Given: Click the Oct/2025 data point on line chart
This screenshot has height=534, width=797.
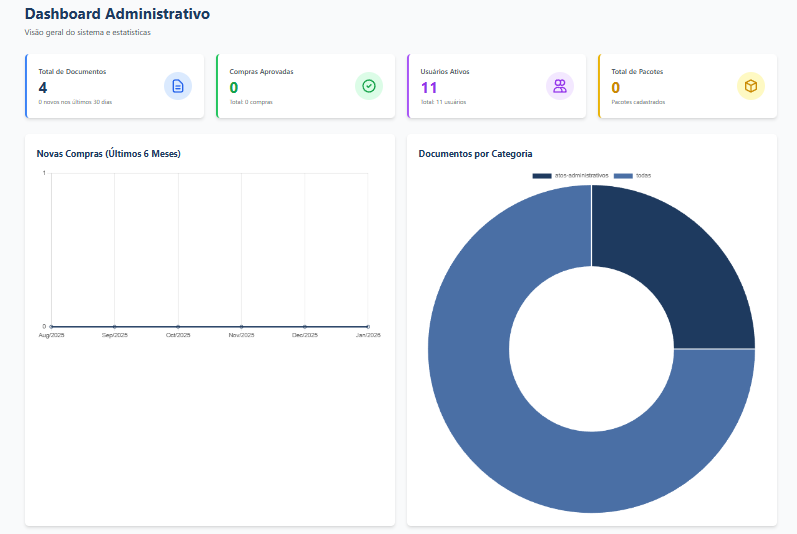Looking at the screenshot, I should 178,326.
